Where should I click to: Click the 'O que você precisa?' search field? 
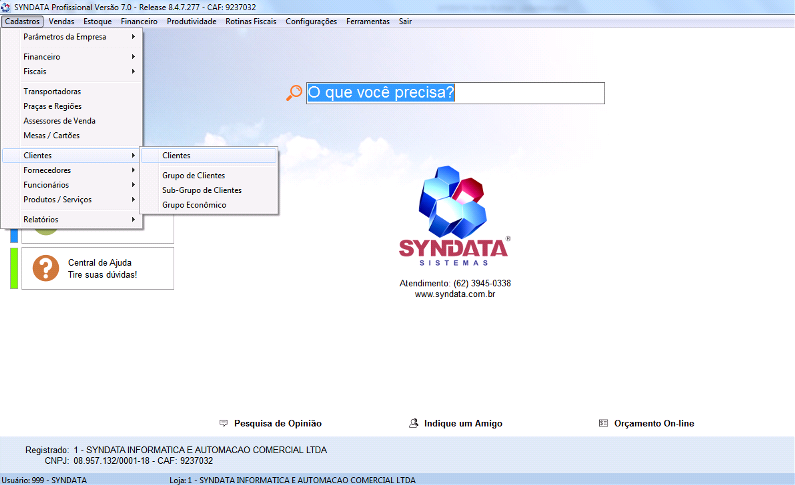(455, 93)
